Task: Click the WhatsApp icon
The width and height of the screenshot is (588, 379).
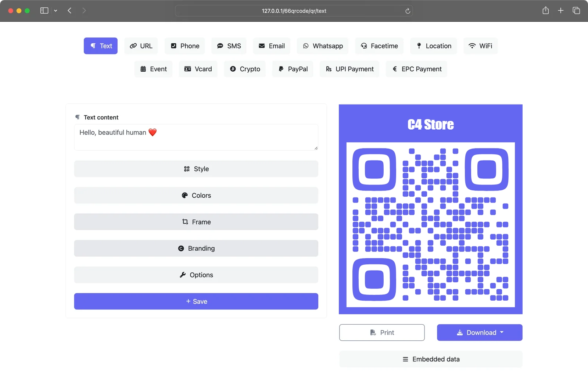Action: pos(306,46)
